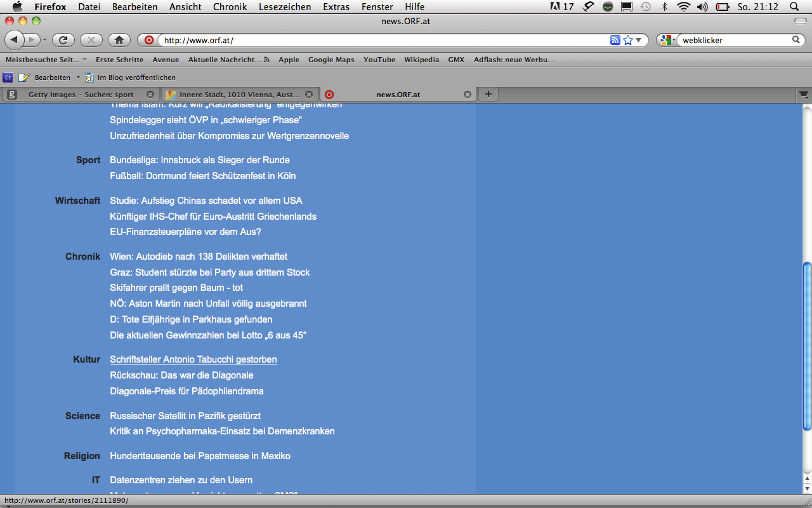Close the Getty Images tab
Screen dimensions: 812x508
click(150, 95)
